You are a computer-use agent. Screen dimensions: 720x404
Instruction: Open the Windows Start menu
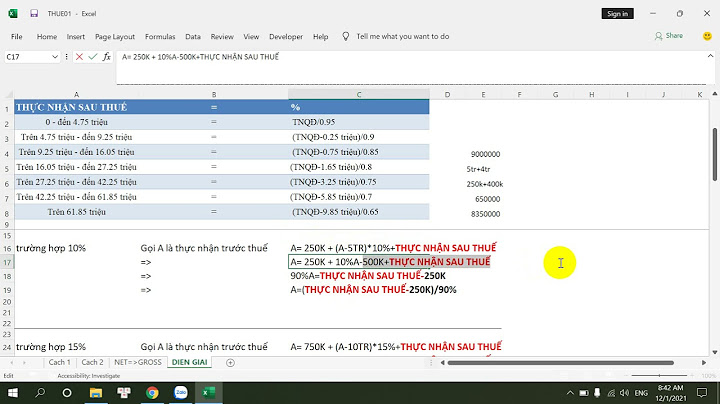coord(13,393)
